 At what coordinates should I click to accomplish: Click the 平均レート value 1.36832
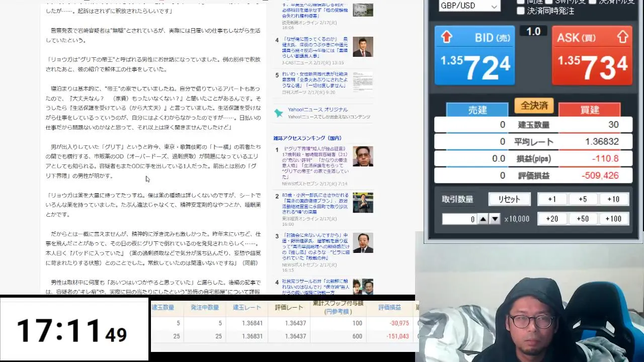pos(602,142)
